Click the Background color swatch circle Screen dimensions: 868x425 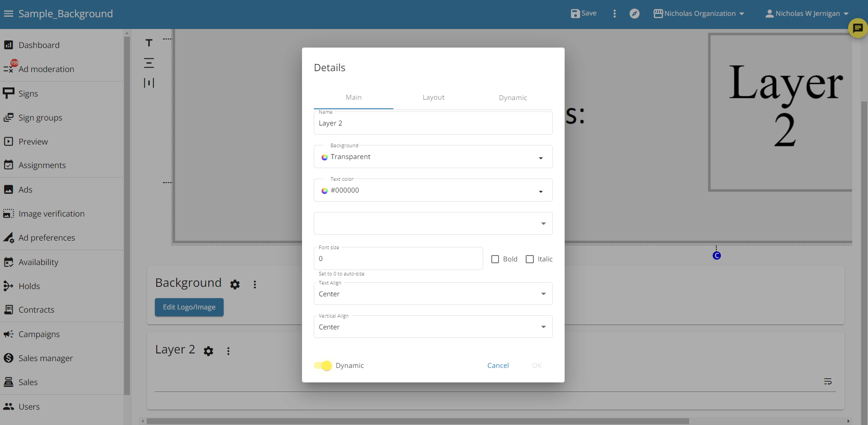[x=325, y=157]
